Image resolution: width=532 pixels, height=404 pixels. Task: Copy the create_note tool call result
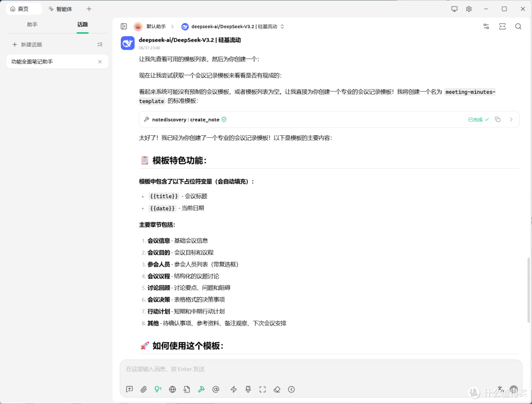pyautogui.click(x=498, y=119)
